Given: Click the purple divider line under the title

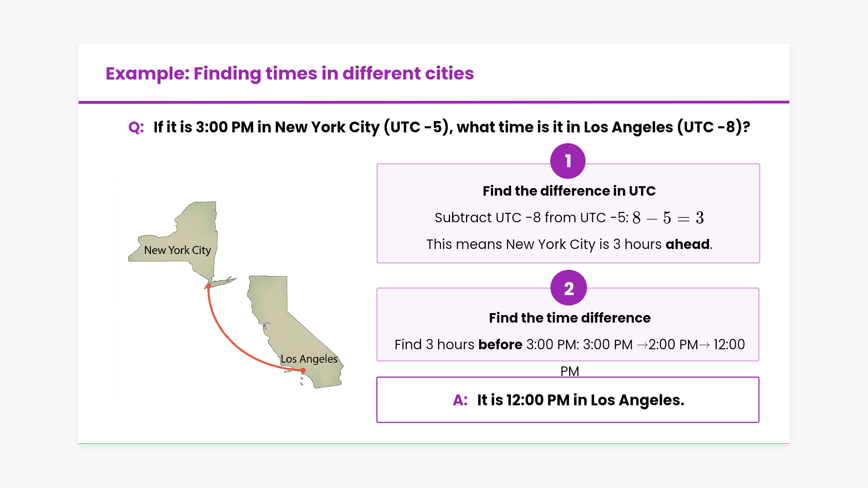Looking at the screenshot, I should (x=434, y=102).
